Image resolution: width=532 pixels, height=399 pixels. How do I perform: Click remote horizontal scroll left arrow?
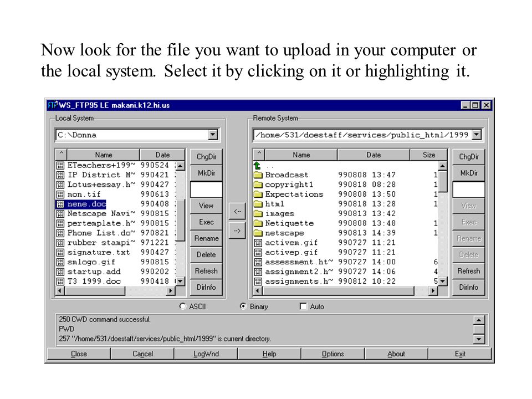[x=258, y=291]
